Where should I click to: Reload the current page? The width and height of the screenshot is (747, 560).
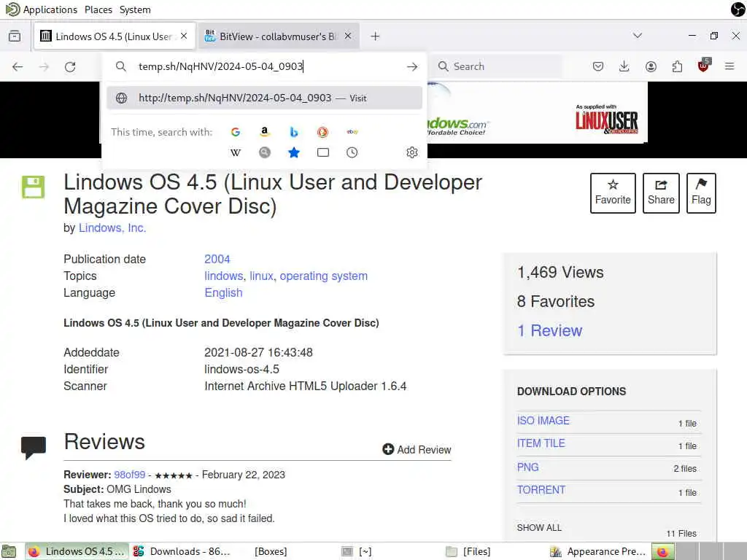(70, 66)
